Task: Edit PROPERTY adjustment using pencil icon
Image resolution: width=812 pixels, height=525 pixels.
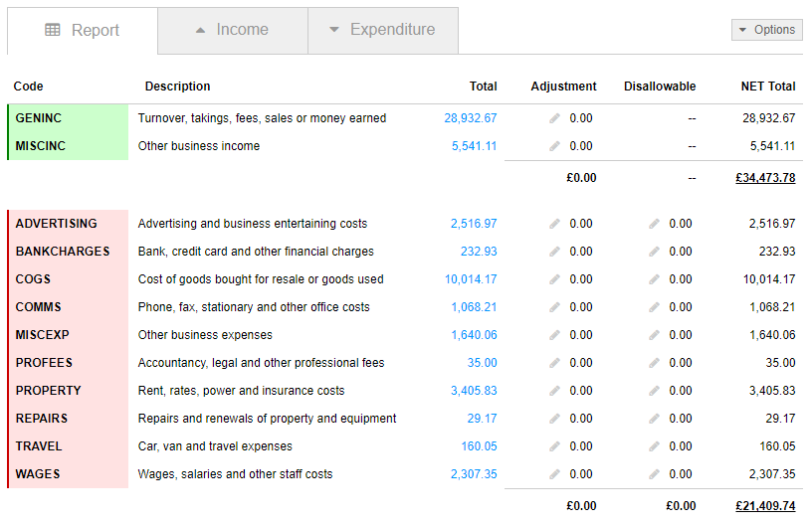Action: pos(555,391)
